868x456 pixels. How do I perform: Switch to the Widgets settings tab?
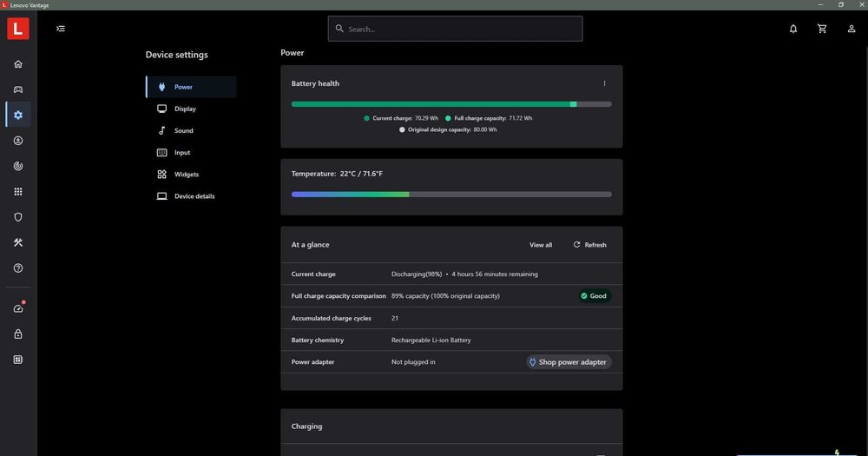(x=192, y=175)
